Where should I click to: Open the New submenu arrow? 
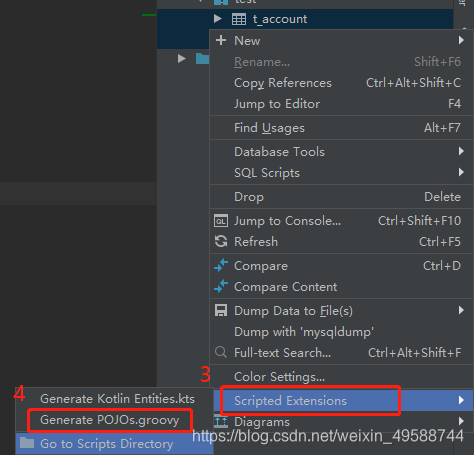(461, 40)
